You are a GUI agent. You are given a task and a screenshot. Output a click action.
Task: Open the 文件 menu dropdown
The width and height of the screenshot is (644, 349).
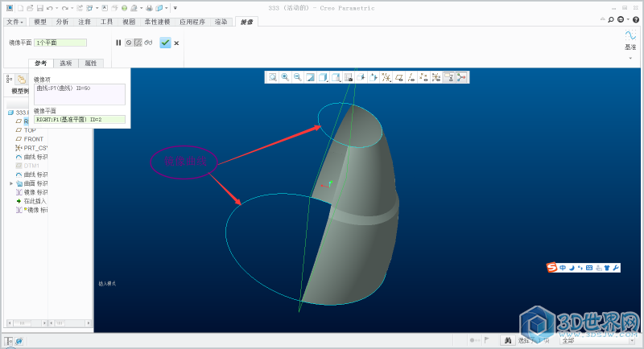pyautogui.click(x=14, y=22)
